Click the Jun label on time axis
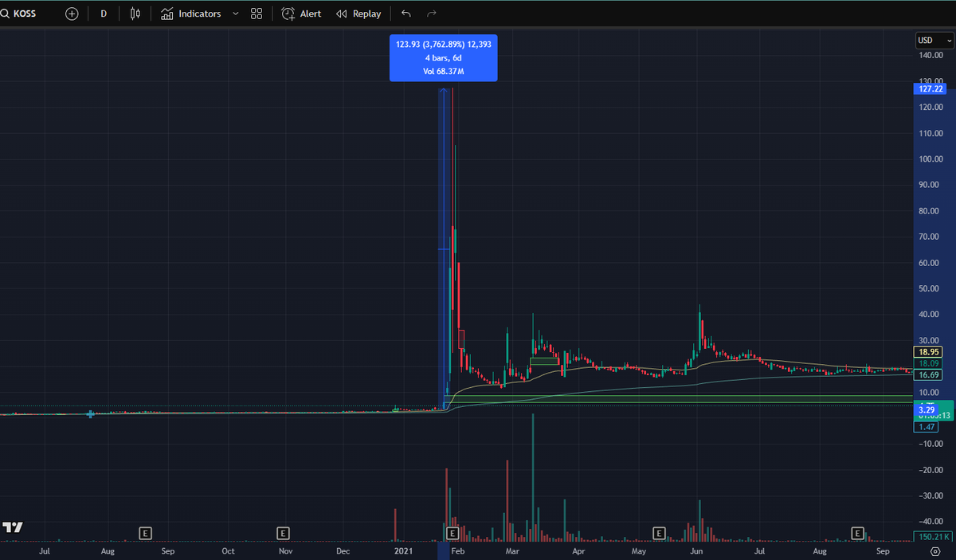The height and width of the screenshot is (560, 956). click(696, 550)
